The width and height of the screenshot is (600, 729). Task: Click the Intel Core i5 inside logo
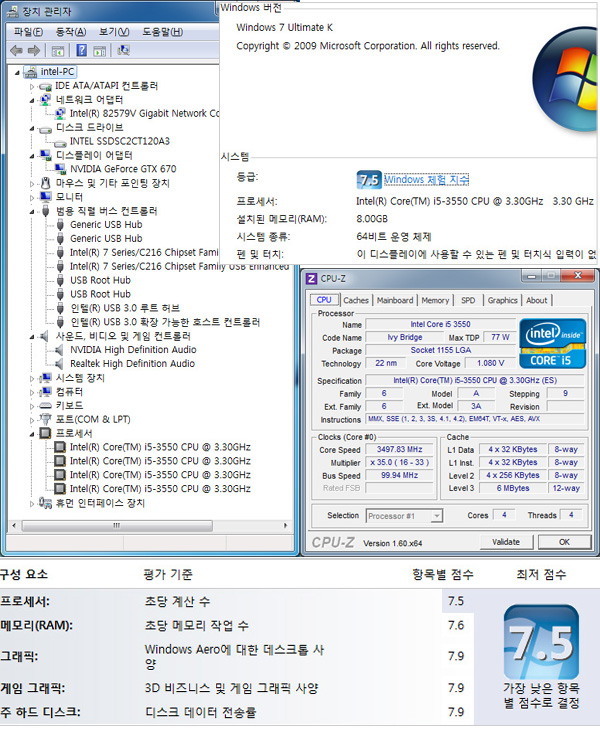click(x=552, y=344)
